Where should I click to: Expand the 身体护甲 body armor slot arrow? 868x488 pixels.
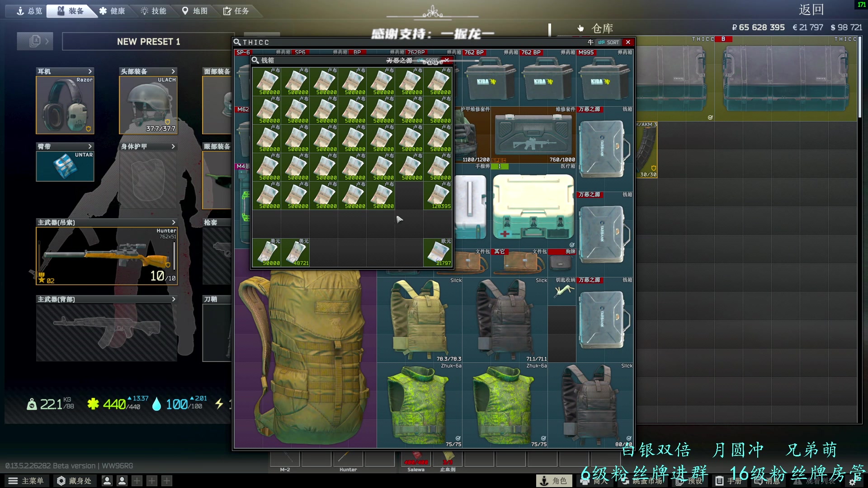coord(173,146)
